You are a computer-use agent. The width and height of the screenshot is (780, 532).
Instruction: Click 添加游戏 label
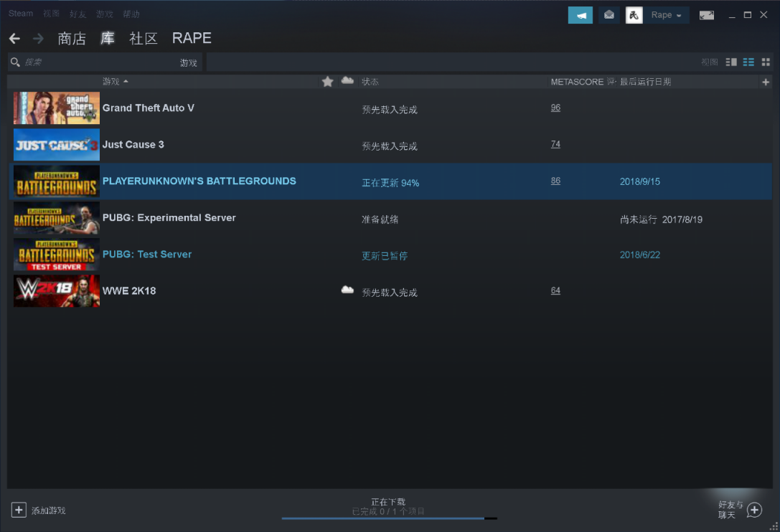(x=48, y=510)
